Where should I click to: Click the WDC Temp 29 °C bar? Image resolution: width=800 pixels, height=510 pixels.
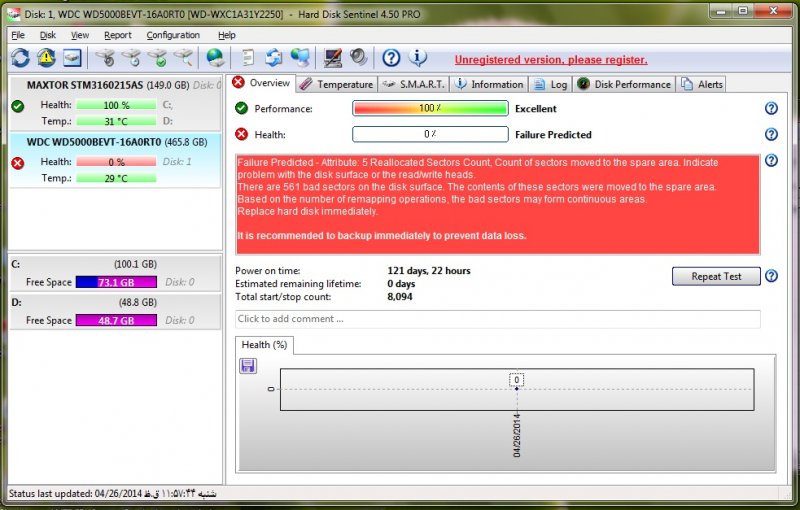pos(116,178)
